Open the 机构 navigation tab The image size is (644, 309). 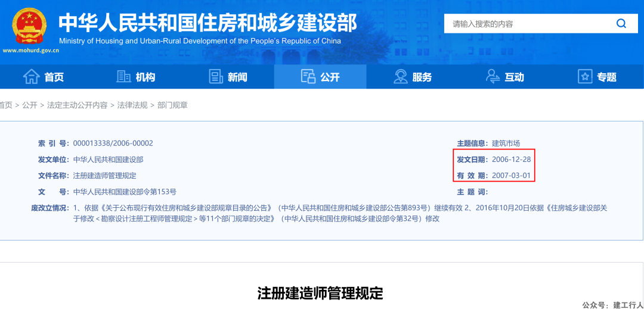point(136,77)
